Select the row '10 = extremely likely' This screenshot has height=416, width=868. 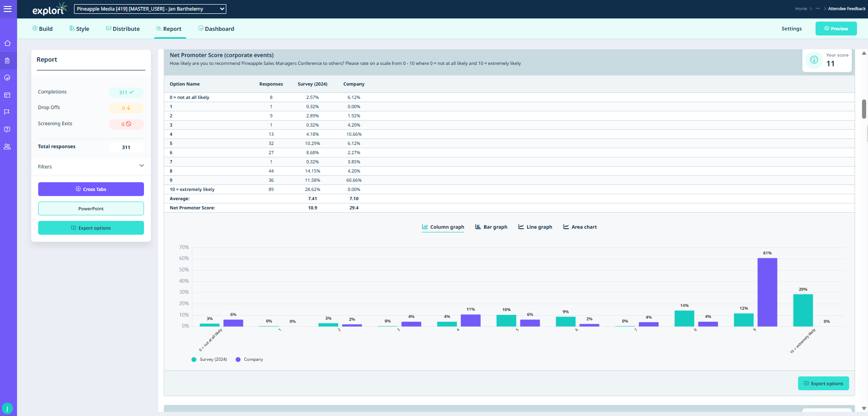[509, 190]
